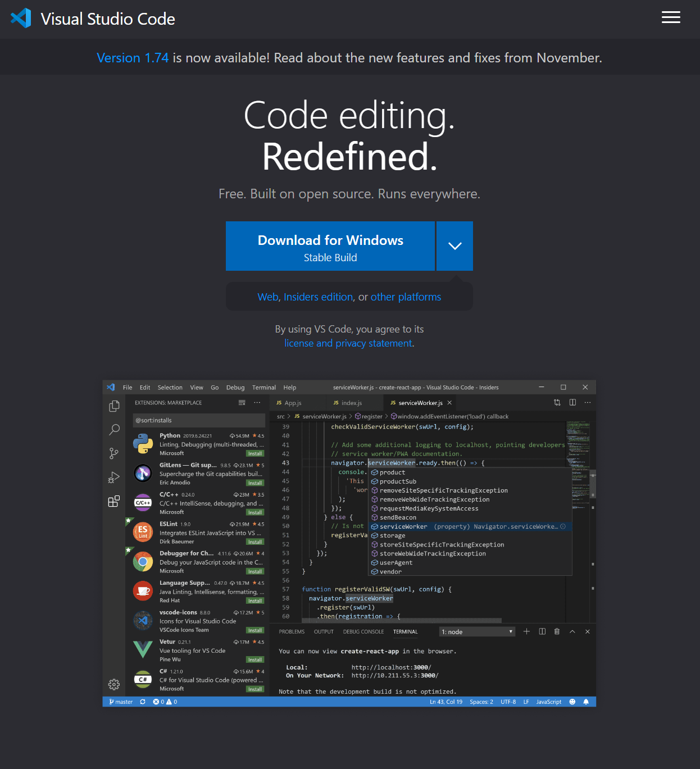Open Source Control in the activity bar
This screenshot has height=769, width=700.
coord(114,453)
